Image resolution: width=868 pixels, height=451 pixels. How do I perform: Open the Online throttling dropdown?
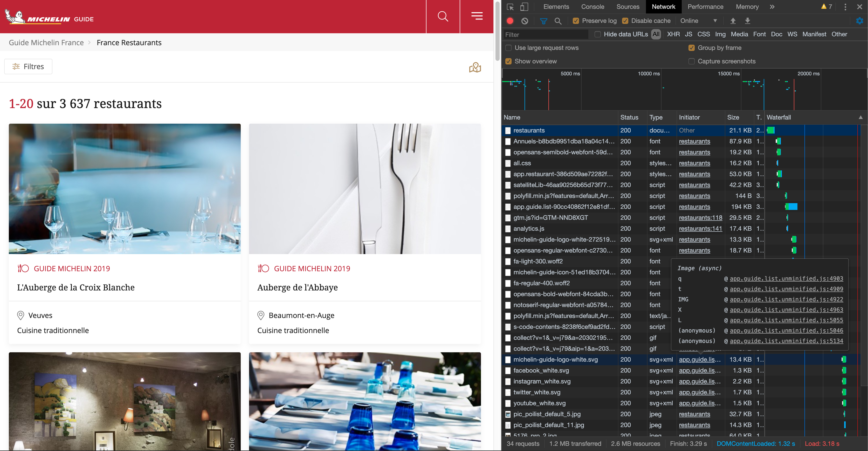point(698,21)
